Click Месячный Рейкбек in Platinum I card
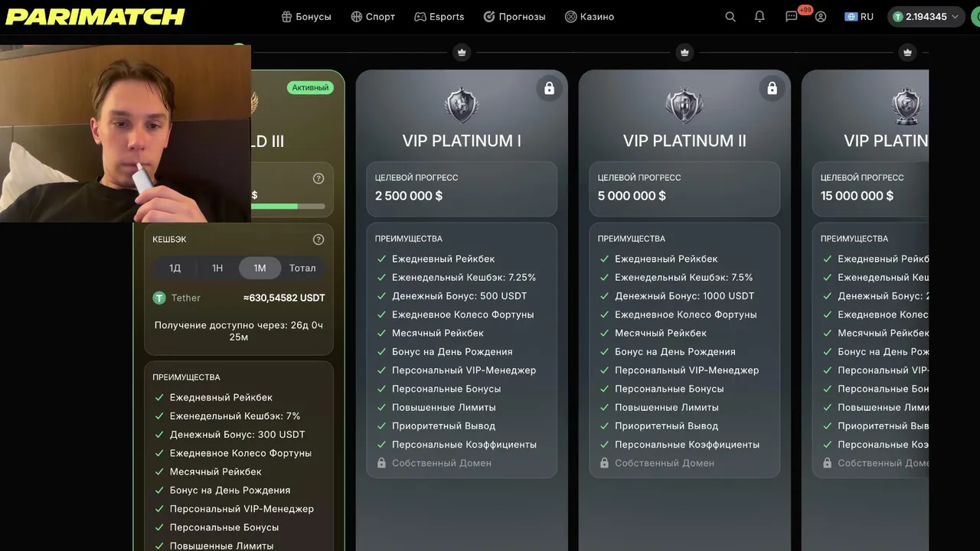The width and height of the screenshot is (980, 551). (438, 333)
